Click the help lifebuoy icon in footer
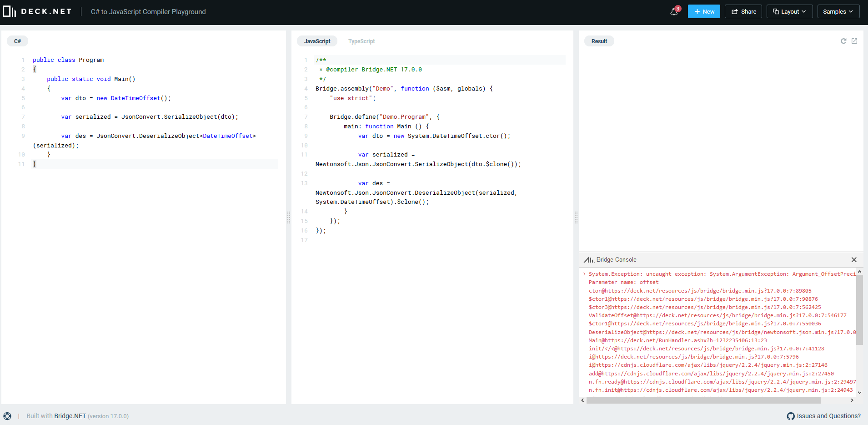The image size is (868, 425). coord(7,416)
